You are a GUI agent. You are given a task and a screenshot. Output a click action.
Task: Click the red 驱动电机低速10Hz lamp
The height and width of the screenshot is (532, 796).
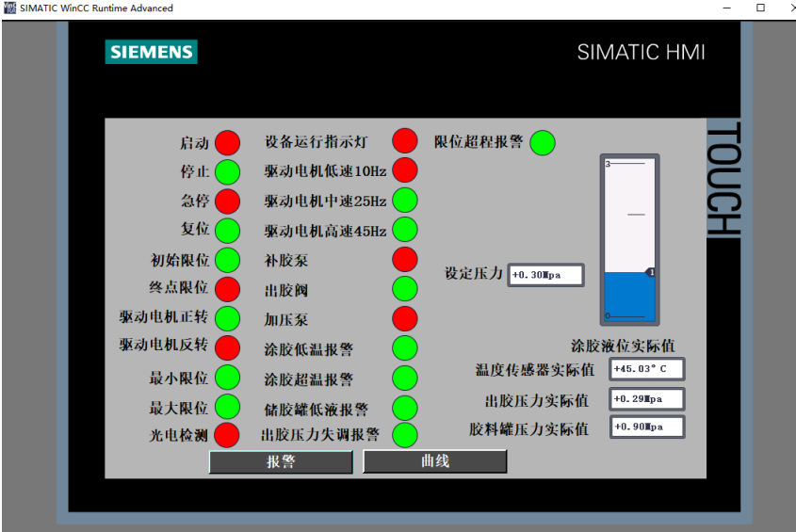(x=405, y=170)
